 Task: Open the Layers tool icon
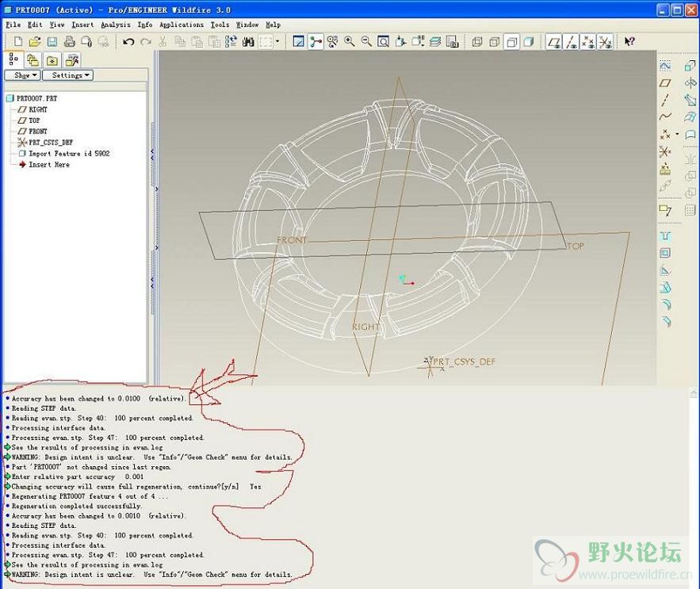pos(434,41)
